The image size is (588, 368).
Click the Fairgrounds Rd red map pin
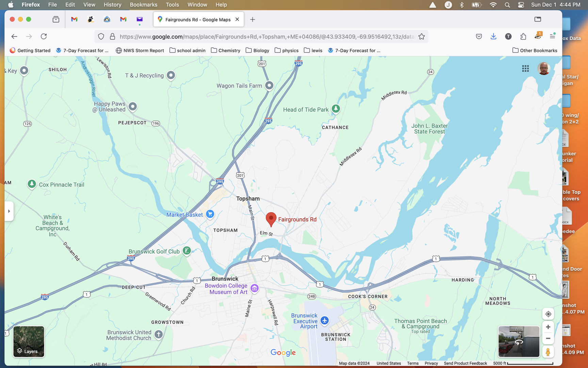coord(271,219)
